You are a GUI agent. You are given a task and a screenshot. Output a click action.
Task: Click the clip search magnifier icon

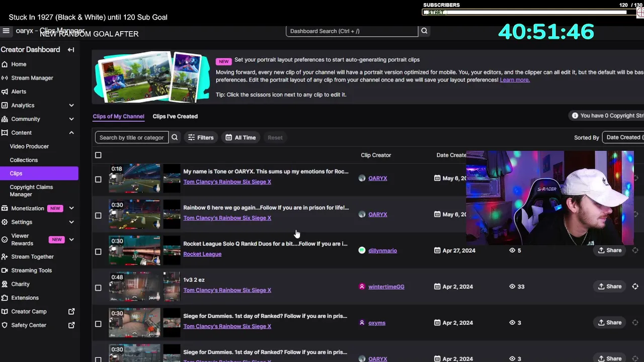(175, 137)
